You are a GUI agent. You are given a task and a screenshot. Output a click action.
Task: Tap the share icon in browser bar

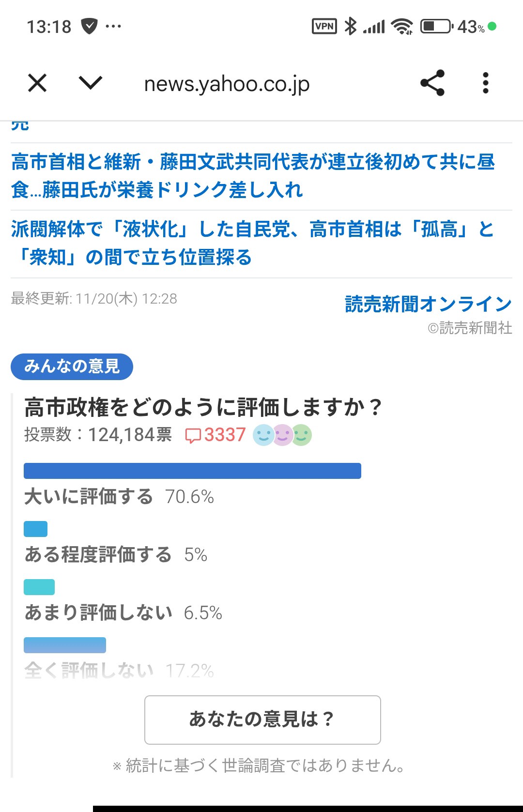pyautogui.click(x=432, y=83)
